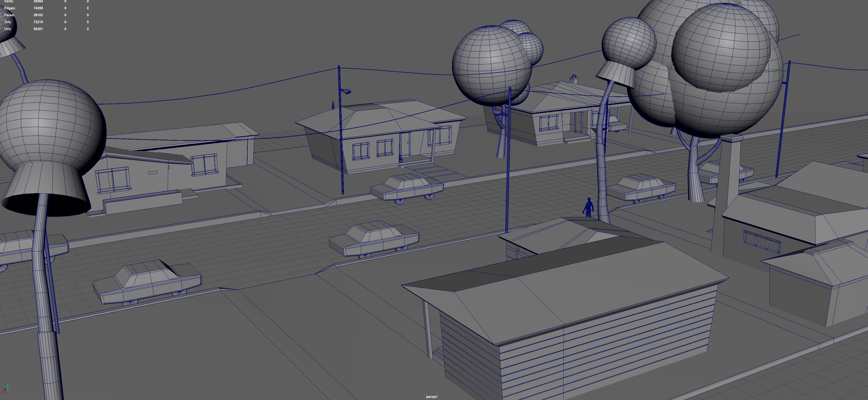Image resolution: width=868 pixels, height=400 pixels.
Task: Click the Z axis on the view axis gizmo
Action: pos(5,390)
